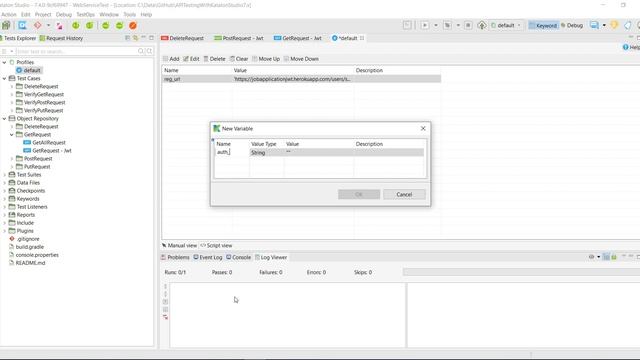Click the chat bubble icon in toolbar
640x360 pixels.
(x=594, y=25)
